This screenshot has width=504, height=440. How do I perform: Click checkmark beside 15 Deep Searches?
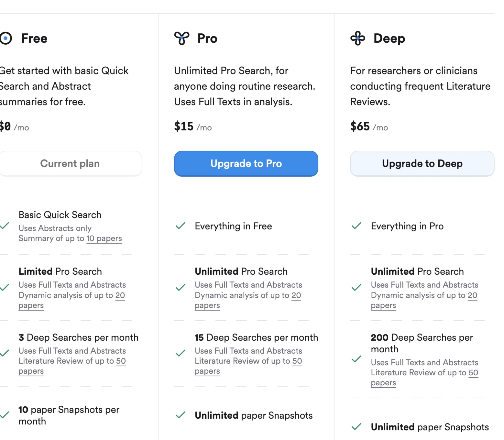click(181, 353)
